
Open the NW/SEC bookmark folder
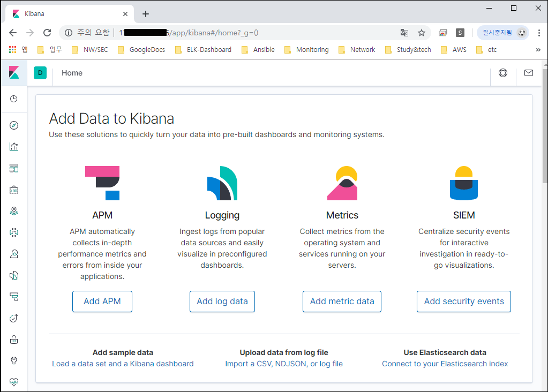(90, 50)
